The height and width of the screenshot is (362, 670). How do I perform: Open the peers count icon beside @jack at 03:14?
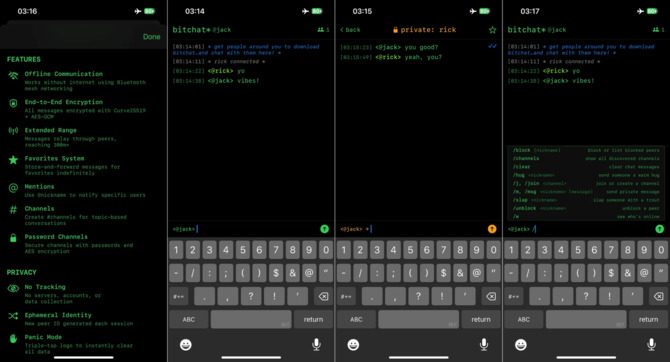coord(323,30)
